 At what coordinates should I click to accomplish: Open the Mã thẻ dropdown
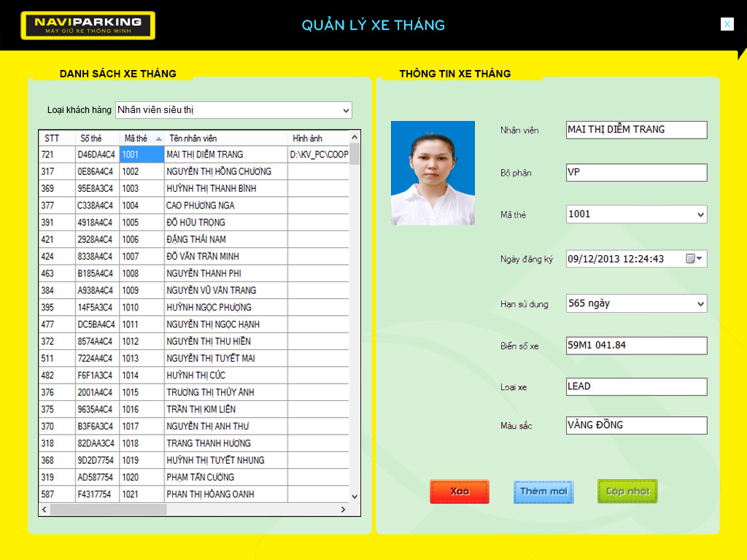point(700,214)
